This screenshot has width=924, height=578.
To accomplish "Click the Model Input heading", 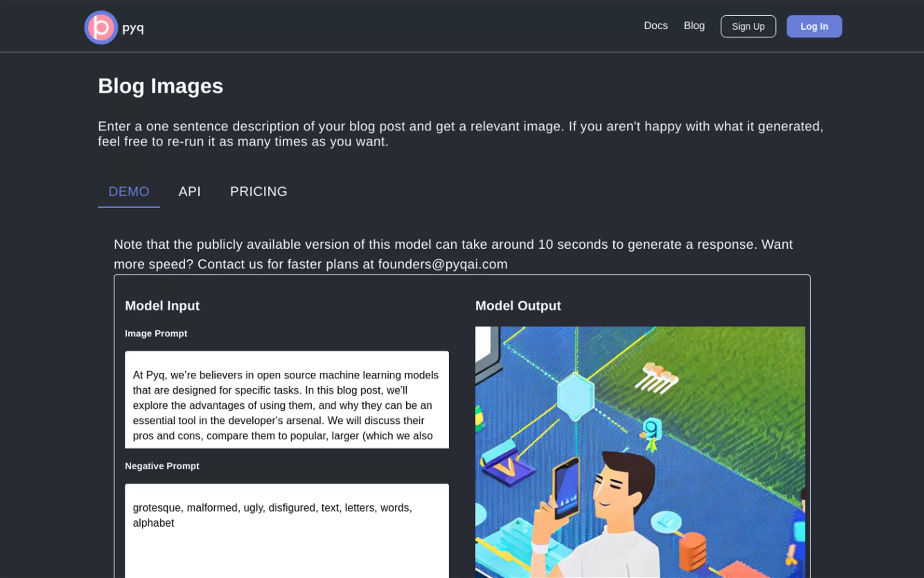I will 162,306.
